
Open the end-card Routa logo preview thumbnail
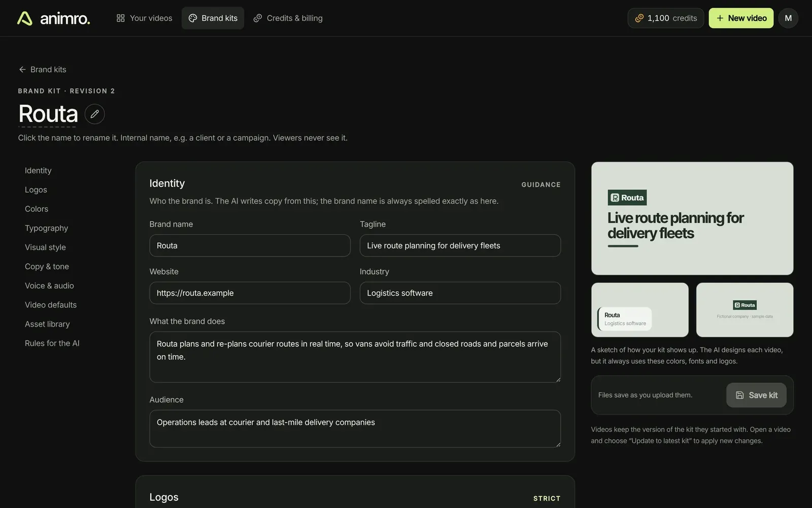[745, 310]
